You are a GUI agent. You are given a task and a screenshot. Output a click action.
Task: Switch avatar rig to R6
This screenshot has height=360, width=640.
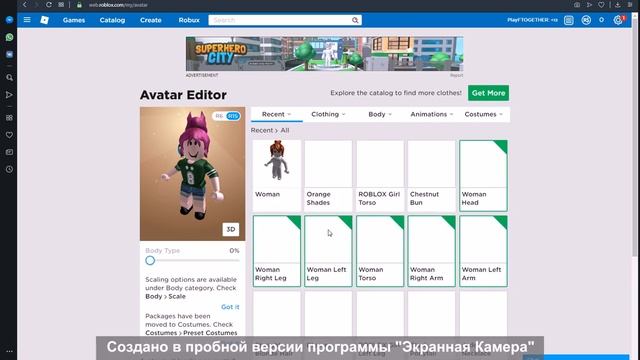[219, 116]
